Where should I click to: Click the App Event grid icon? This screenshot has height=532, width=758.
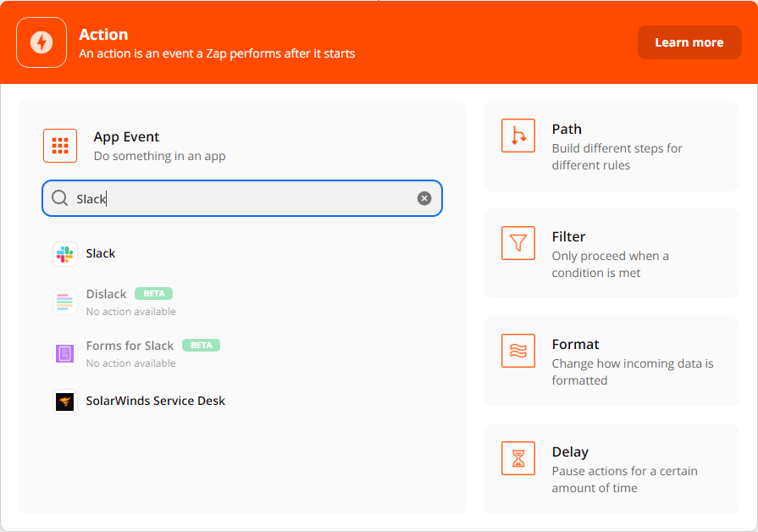click(60, 146)
